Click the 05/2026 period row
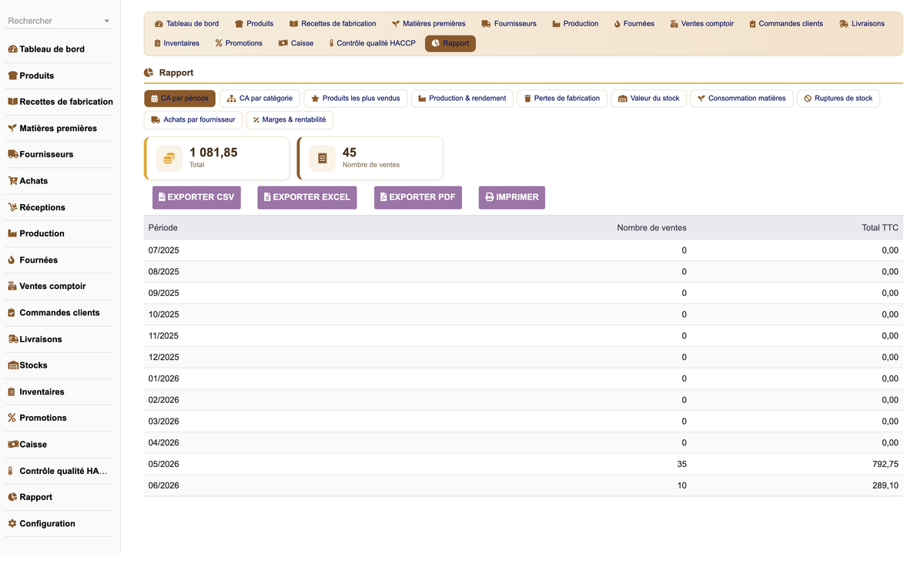This screenshot has height=571, width=924. point(523,465)
